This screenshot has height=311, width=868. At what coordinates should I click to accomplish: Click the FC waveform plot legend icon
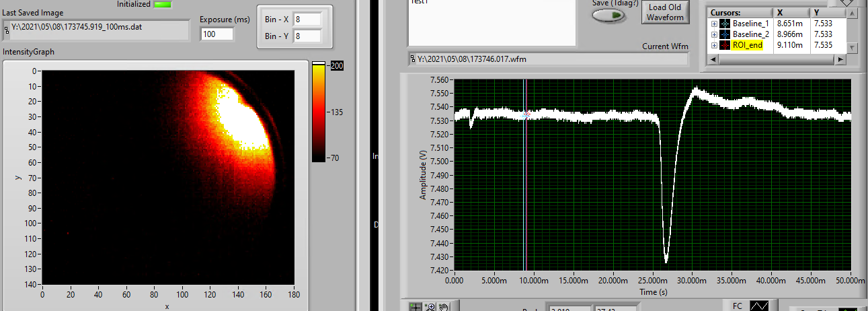tap(759, 306)
